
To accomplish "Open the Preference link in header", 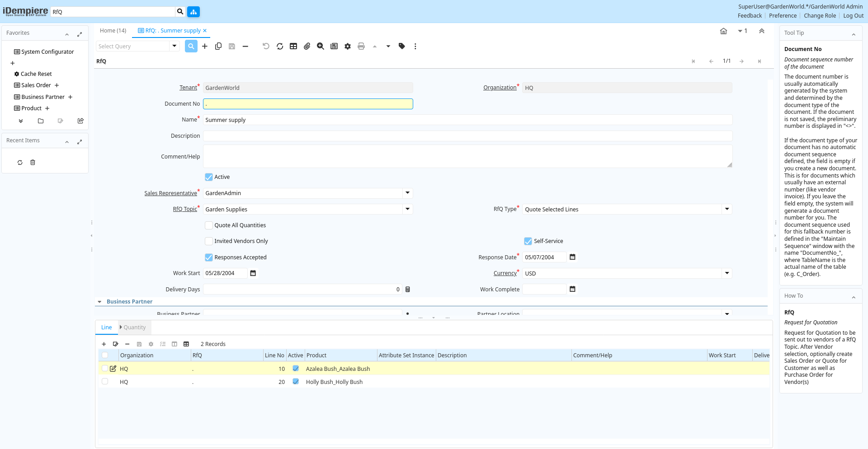I will [783, 16].
